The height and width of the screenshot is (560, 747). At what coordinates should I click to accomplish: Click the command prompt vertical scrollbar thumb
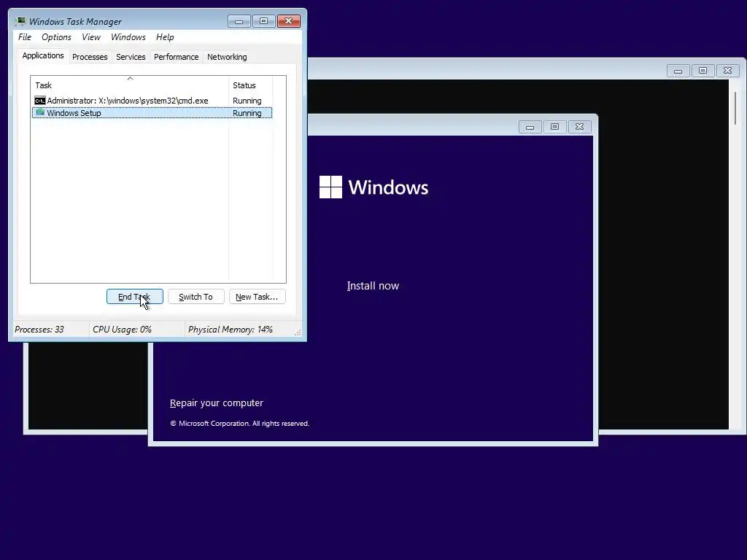point(735,109)
